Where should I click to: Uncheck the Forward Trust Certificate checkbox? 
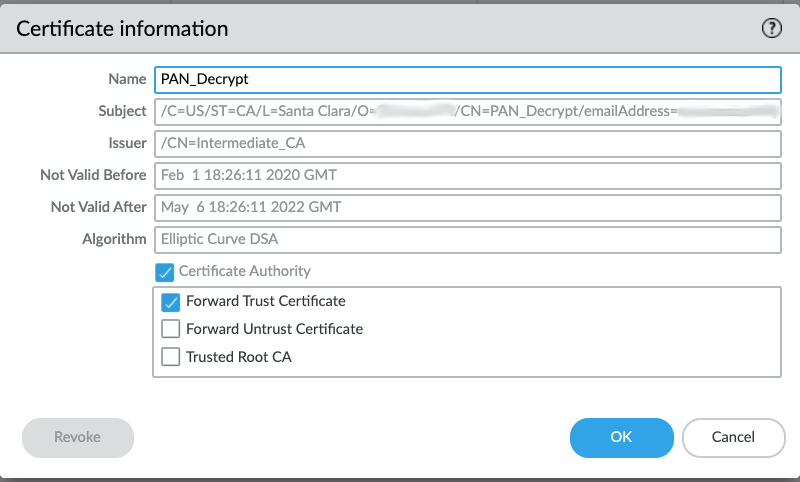point(170,301)
